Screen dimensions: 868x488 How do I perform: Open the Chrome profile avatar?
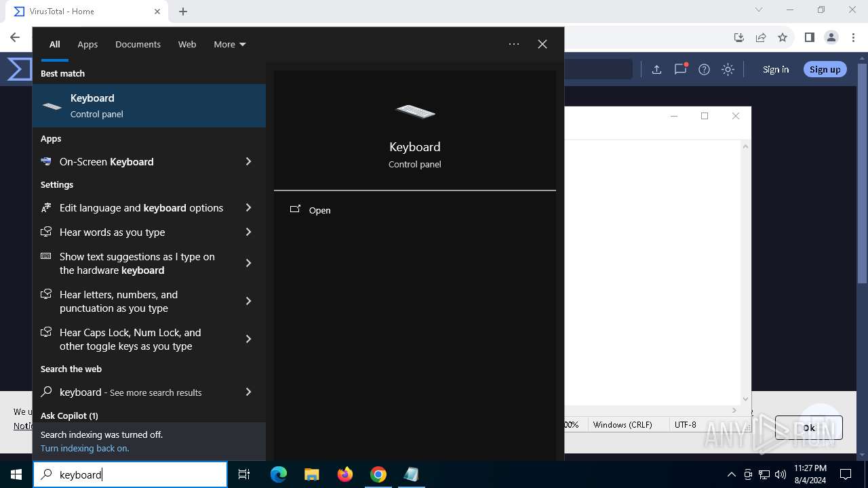pos(831,37)
